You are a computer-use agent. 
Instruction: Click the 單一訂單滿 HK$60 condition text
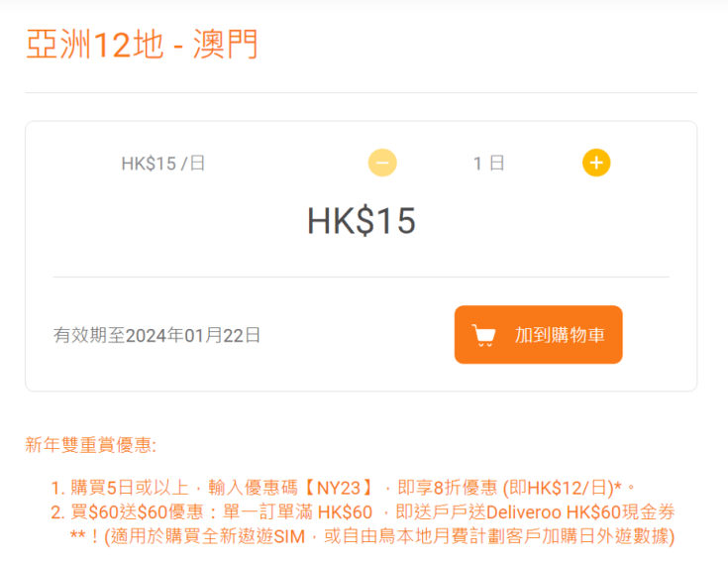pyautogui.click(x=297, y=512)
